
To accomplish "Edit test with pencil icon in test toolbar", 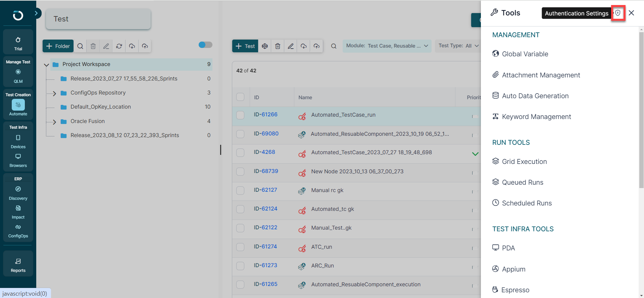I will (291, 46).
